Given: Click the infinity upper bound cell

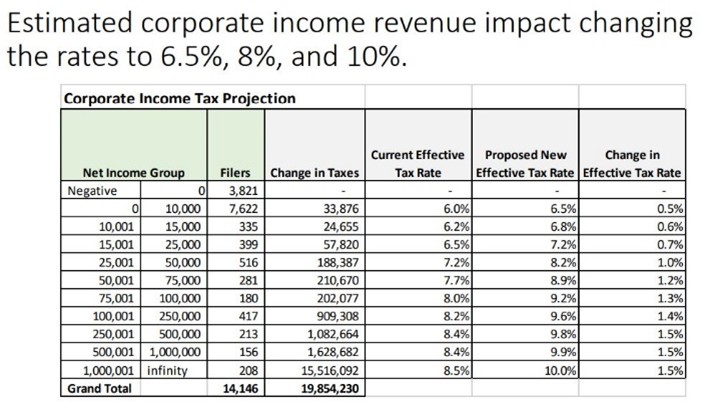Looking at the screenshot, I should [x=174, y=370].
